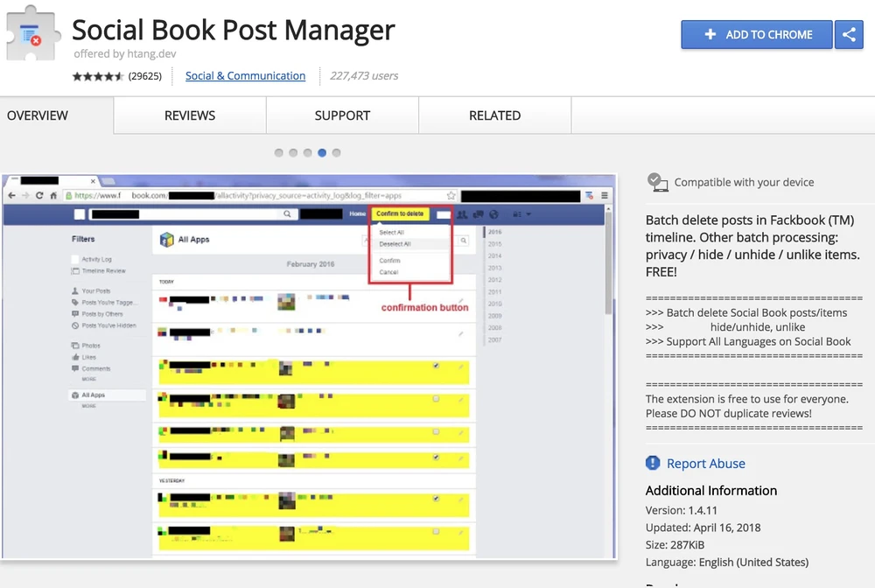Select the last carousel dot
Image resolution: width=875 pixels, height=588 pixels.
pyautogui.click(x=337, y=153)
